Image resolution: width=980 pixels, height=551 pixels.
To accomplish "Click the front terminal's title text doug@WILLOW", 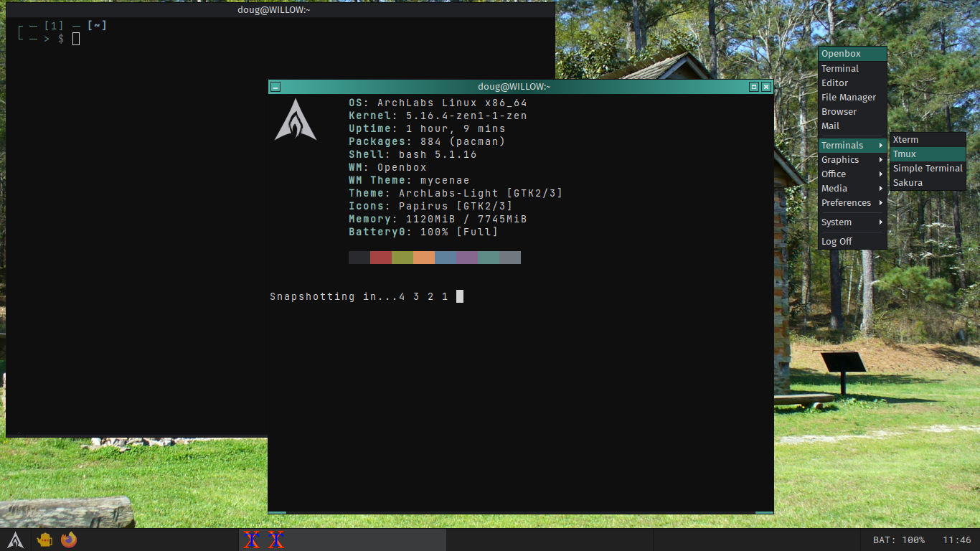I will click(x=514, y=87).
